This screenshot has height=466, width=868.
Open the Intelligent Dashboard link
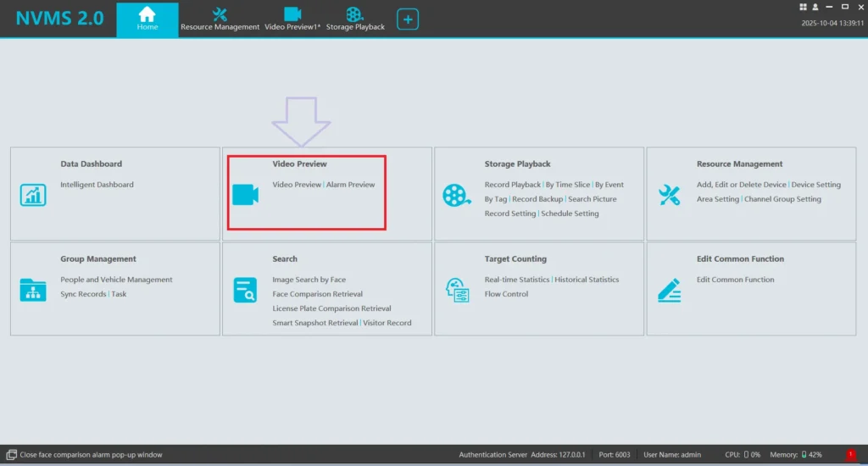tap(97, 185)
